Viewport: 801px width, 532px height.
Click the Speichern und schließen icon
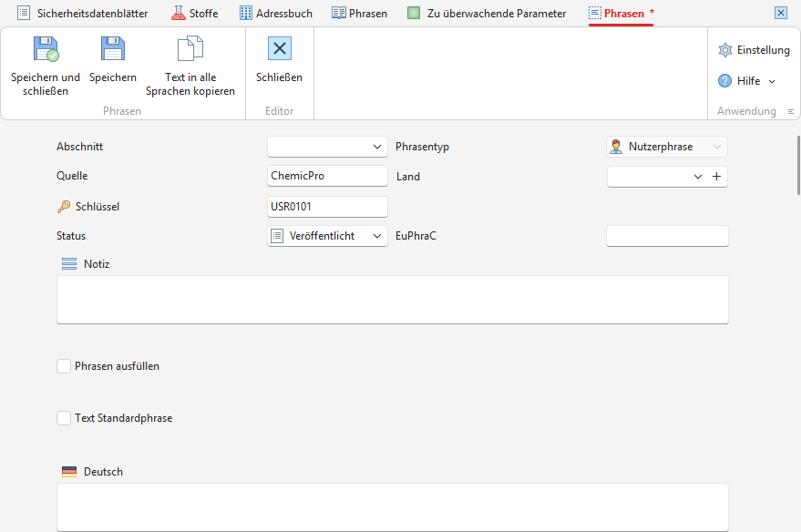pos(46,49)
